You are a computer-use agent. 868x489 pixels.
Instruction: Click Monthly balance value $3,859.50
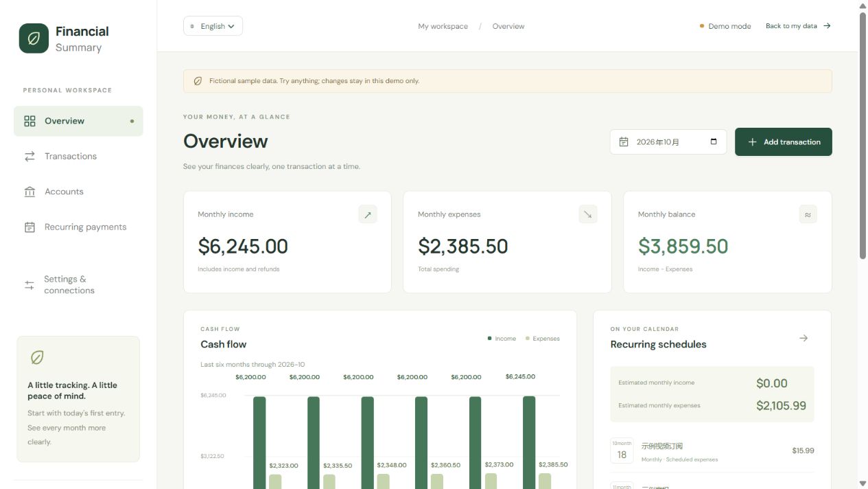point(683,246)
